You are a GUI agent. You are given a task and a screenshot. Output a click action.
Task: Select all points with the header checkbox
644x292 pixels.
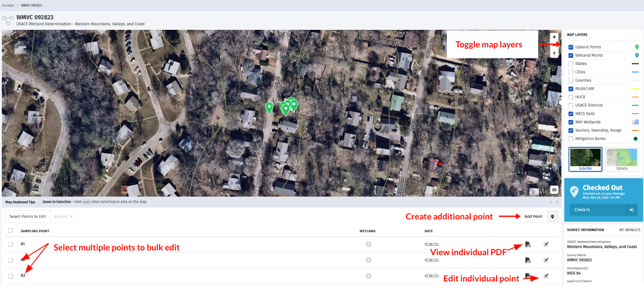(11, 231)
